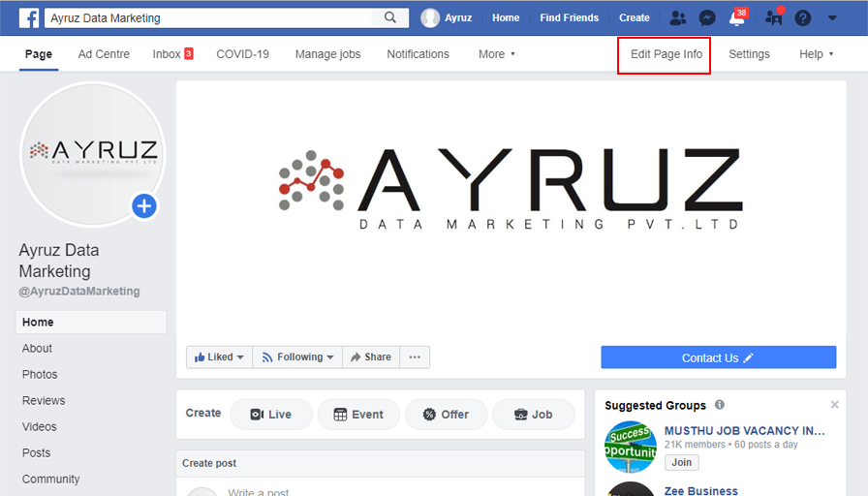Image resolution: width=868 pixels, height=496 pixels.
Task: Open the notifications bell icon
Action: click(737, 18)
